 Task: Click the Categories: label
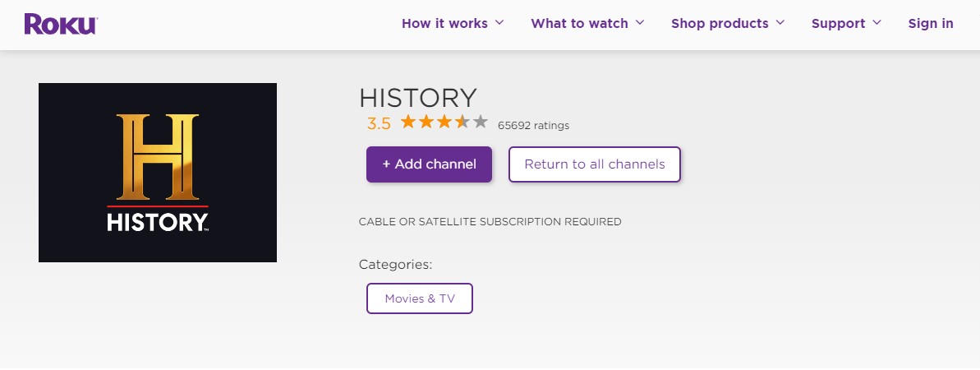click(x=396, y=265)
